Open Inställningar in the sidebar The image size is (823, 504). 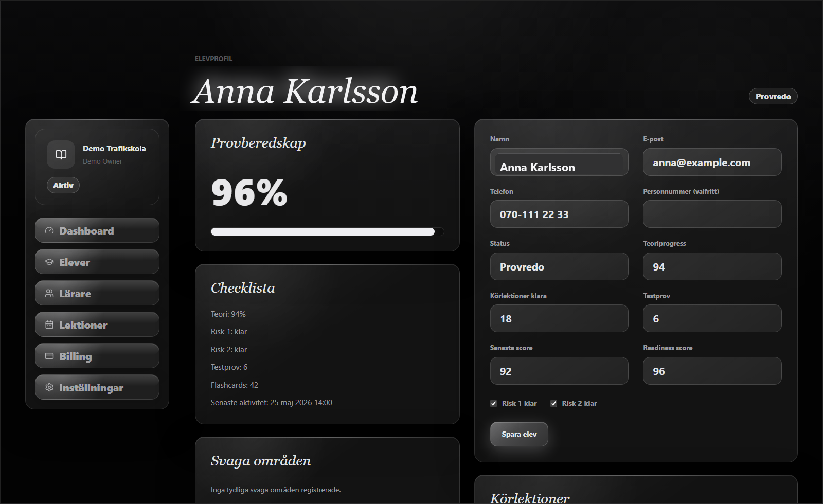[x=97, y=387]
